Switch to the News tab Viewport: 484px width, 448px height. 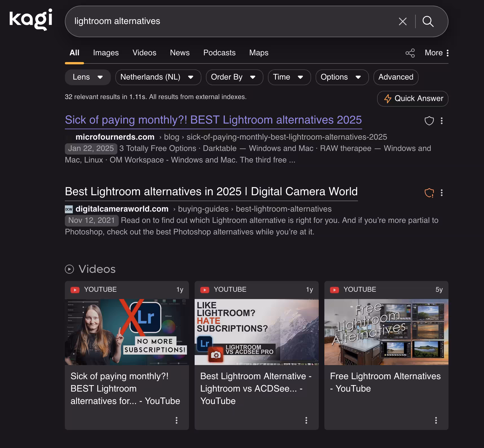coord(180,53)
